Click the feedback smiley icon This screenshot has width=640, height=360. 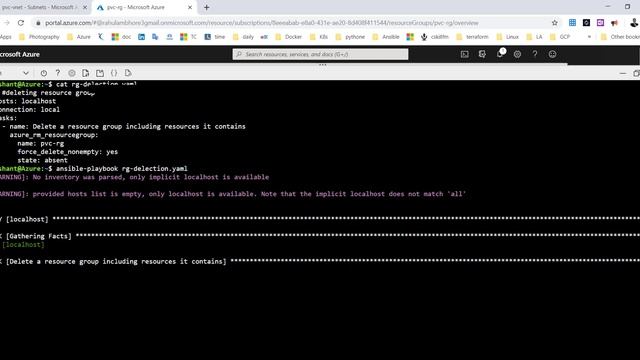coord(552,54)
